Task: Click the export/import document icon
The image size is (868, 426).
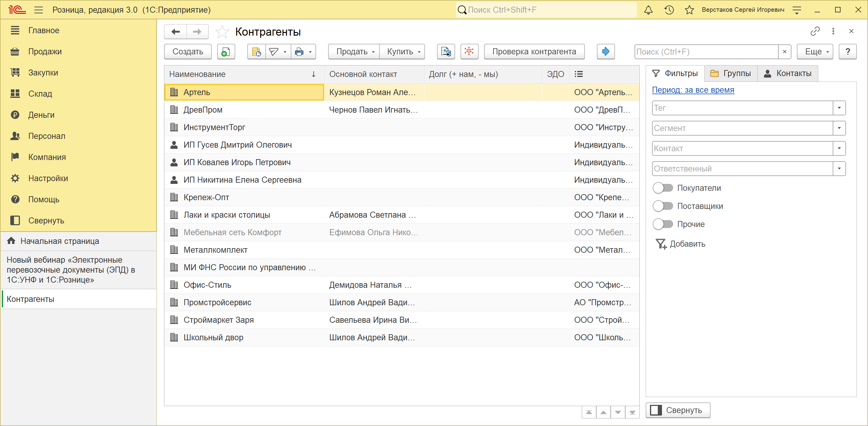Action: point(446,52)
